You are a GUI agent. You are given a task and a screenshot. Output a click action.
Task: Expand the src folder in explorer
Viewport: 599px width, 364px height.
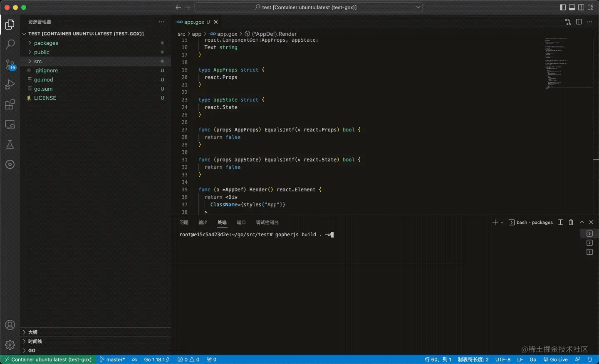click(x=38, y=62)
